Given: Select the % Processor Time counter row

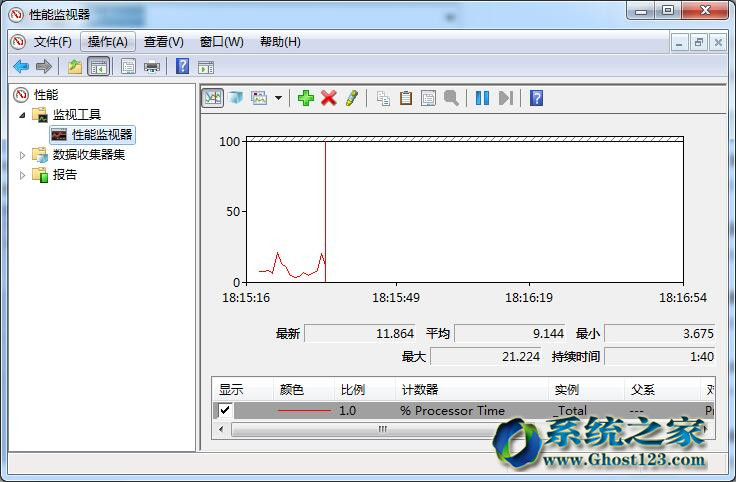Looking at the screenshot, I should [464, 411].
